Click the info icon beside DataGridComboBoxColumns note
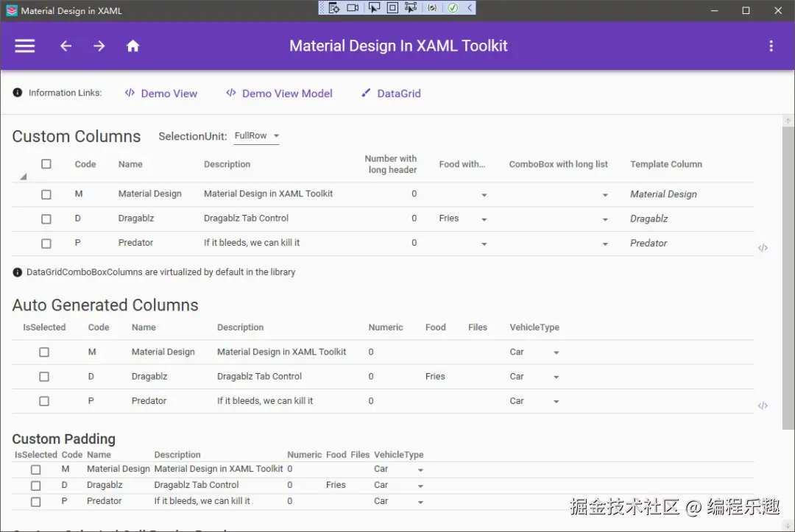Viewport: 795px width, 532px height. 17,272
